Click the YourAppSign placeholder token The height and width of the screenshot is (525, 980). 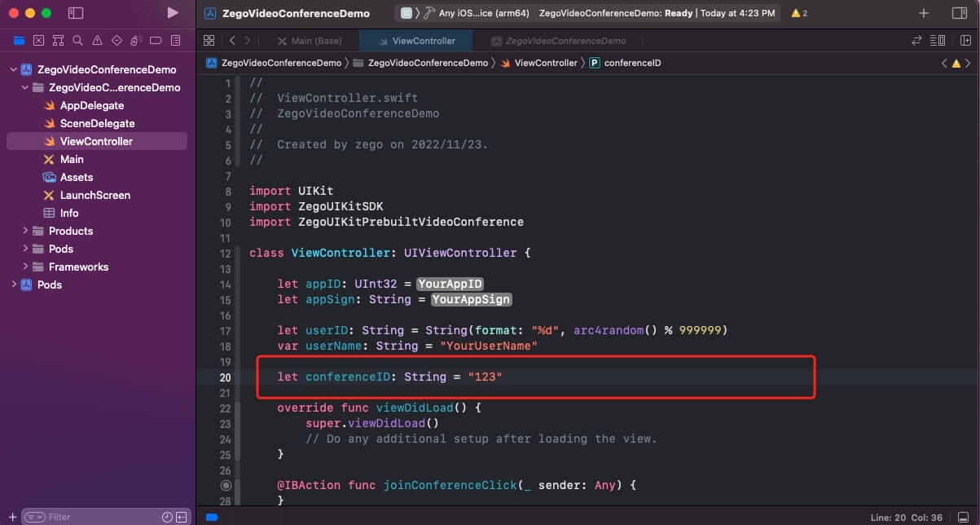pos(472,299)
